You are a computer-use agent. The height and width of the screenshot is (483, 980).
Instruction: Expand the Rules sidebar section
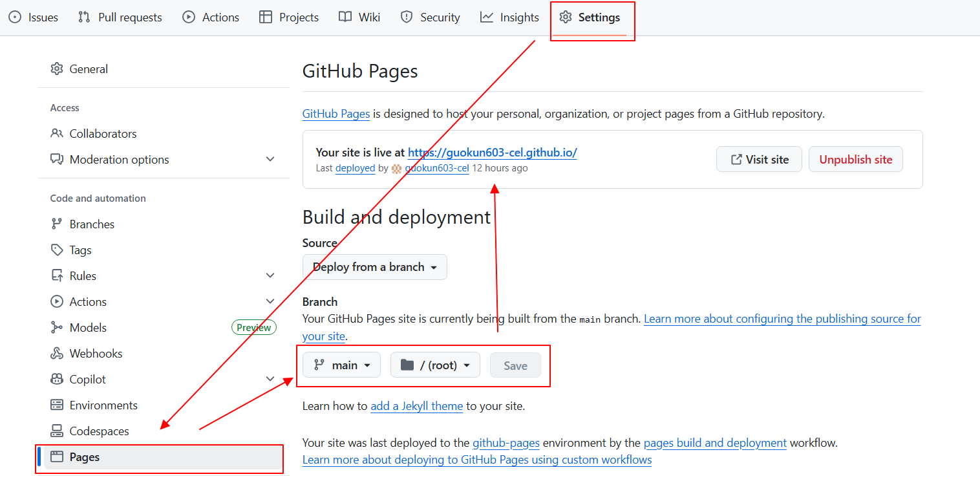coord(270,276)
